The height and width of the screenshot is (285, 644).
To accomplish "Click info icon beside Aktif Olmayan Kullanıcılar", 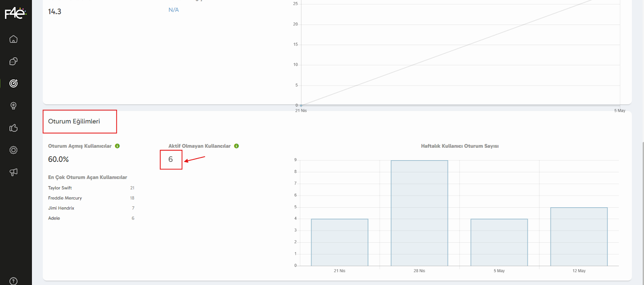I will click(237, 146).
